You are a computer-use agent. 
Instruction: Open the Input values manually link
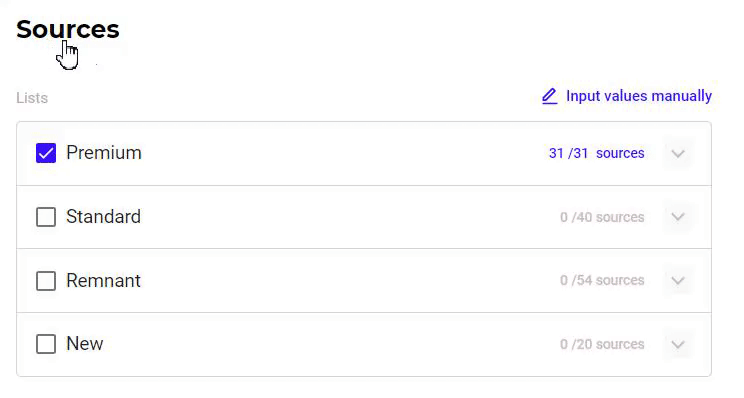(639, 96)
